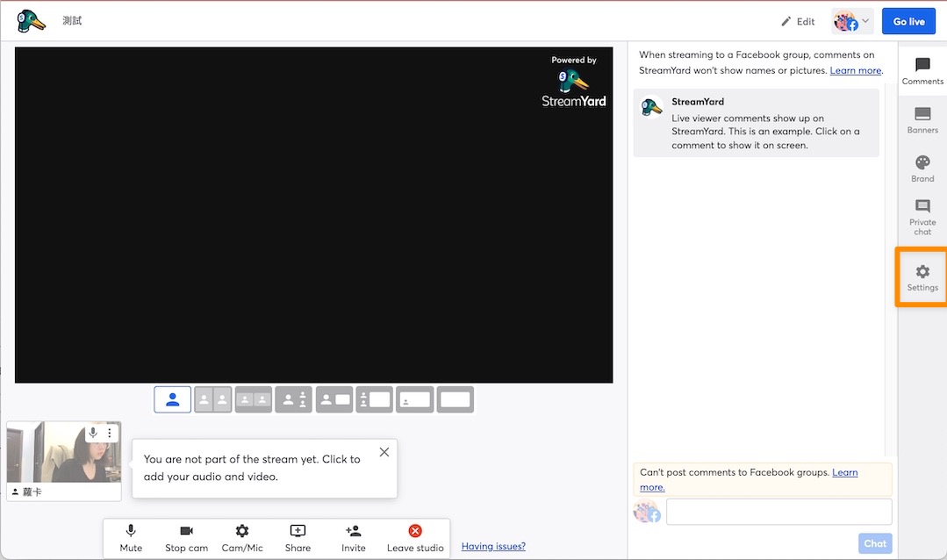Open the Brand palette panel
947x560 pixels.
coord(922,169)
